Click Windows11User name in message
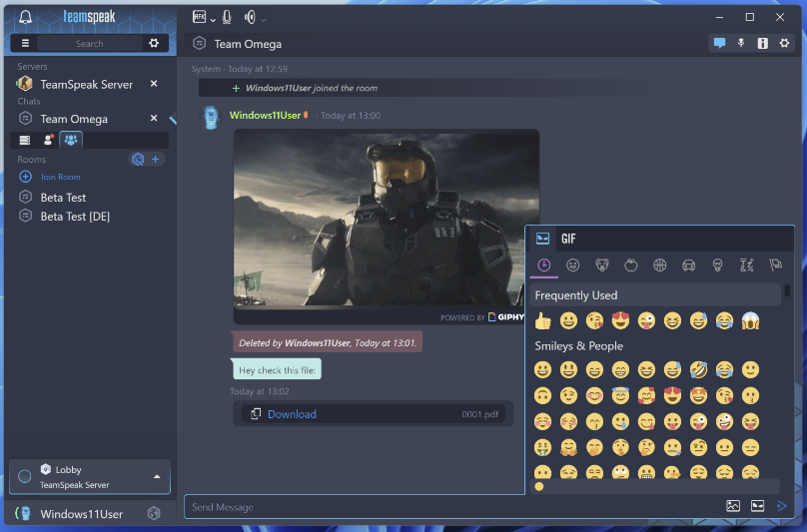This screenshot has height=532, width=807. click(265, 115)
